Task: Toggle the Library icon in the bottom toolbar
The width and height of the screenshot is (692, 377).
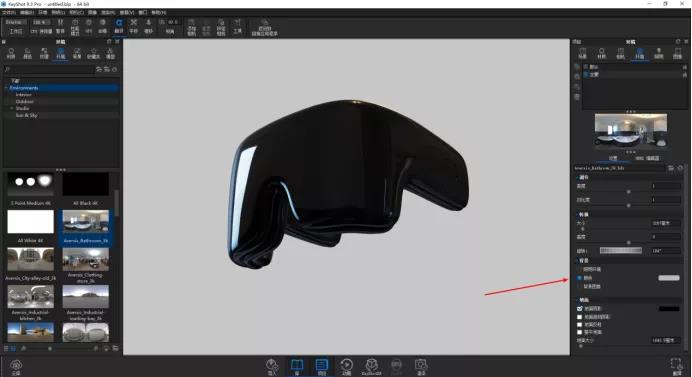Action: (x=297, y=366)
